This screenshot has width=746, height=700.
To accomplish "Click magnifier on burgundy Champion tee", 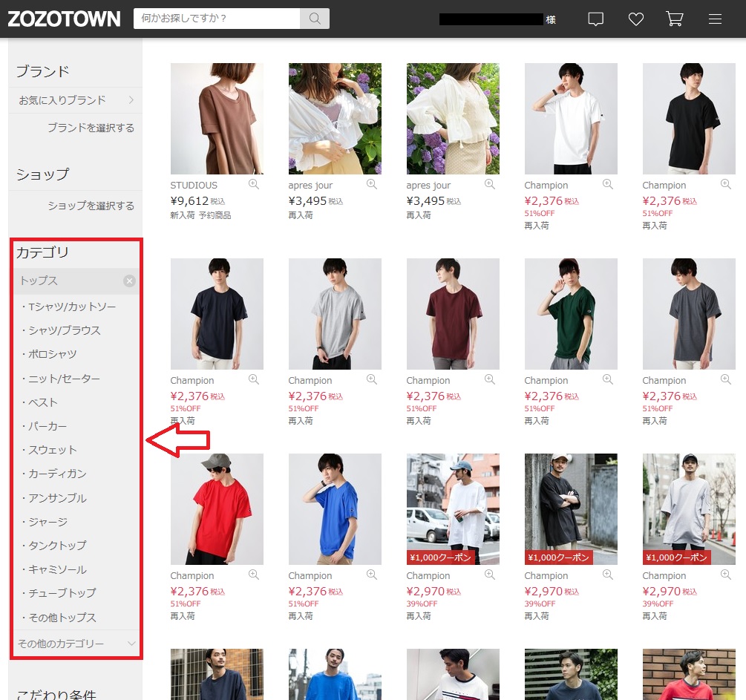I will coord(490,379).
